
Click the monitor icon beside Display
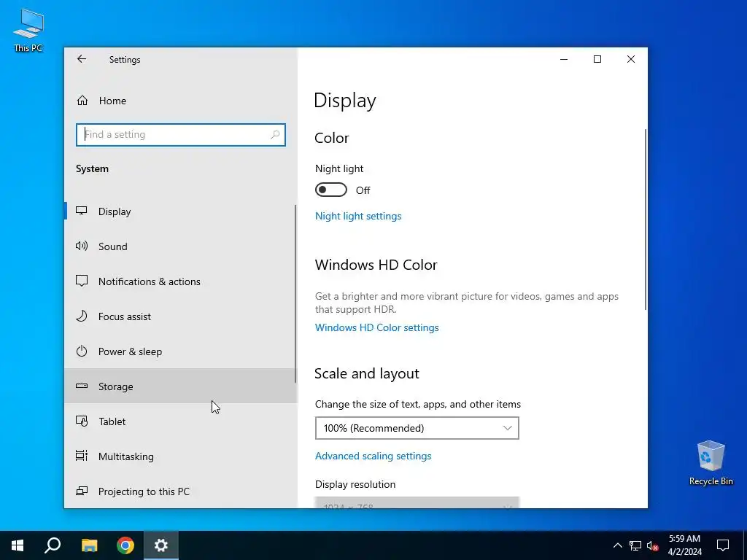pos(82,211)
